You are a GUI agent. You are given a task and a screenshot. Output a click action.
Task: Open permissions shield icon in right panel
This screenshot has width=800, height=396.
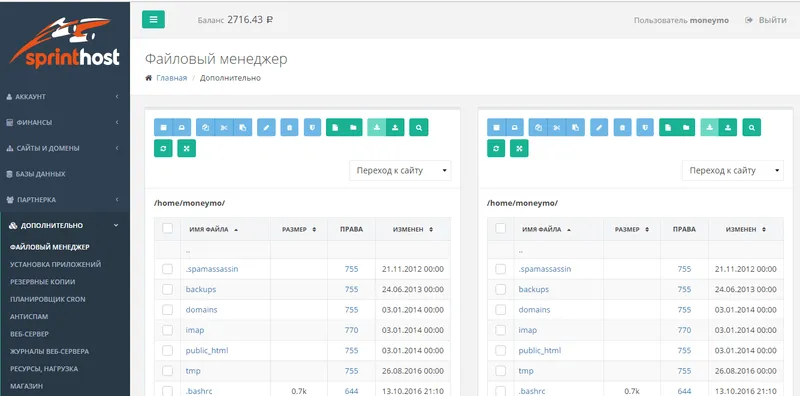[645, 127]
